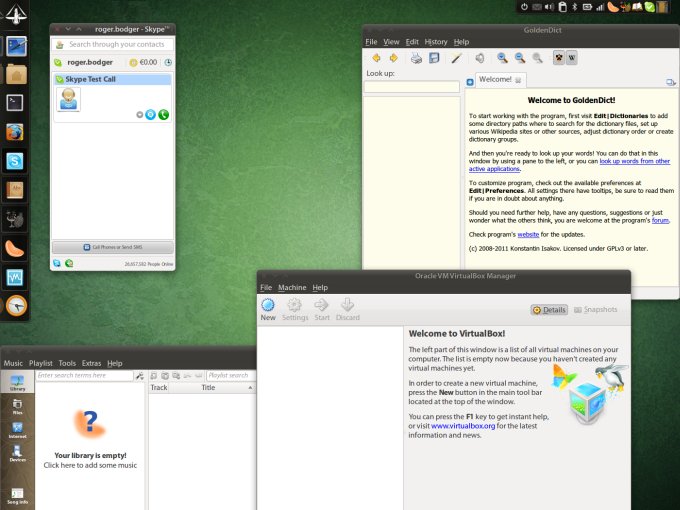The height and width of the screenshot is (510, 680).
Task: Open the History menu in GoldenDict
Action: (x=436, y=42)
